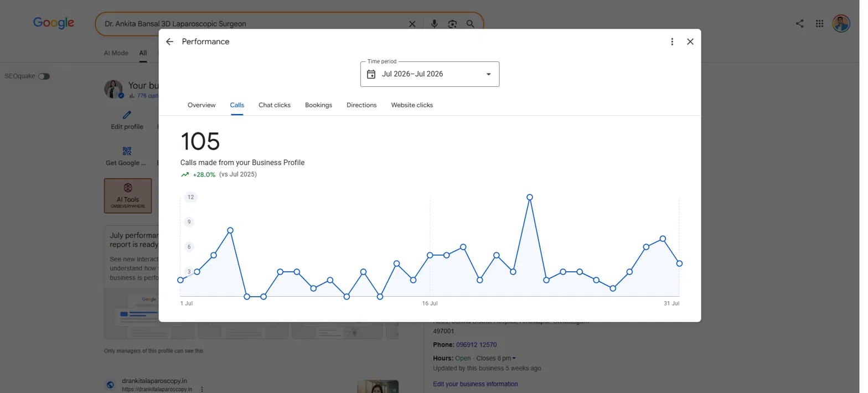Open AI Mode search tab
Viewport: 868px width, 393px height.
(116, 53)
